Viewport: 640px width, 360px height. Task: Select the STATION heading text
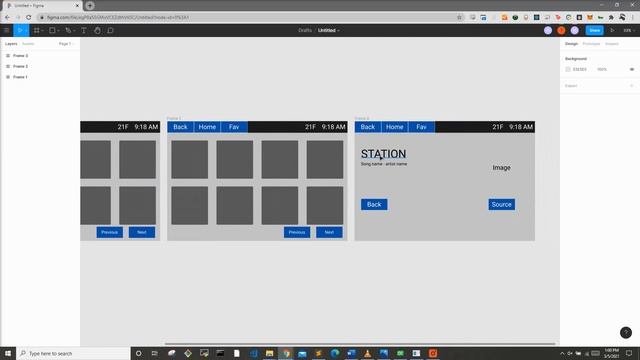(383, 154)
